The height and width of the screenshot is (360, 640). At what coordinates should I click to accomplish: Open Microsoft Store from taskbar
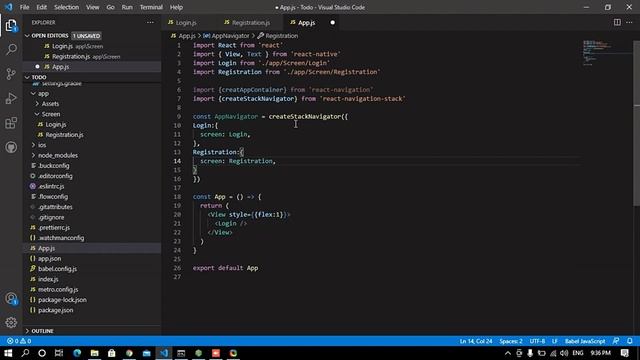(x=111, y=353)
